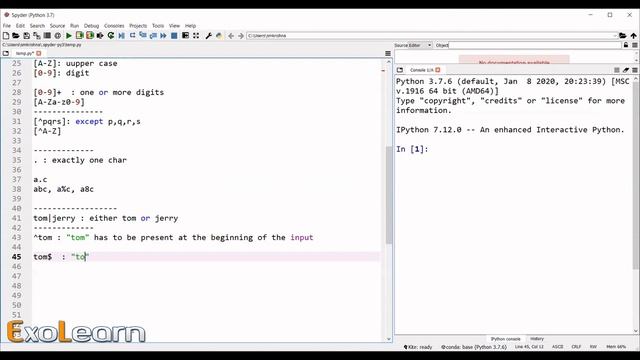Re-run the last script
Viewport: 640px width, 360px height.
click(x=111, y=36)
